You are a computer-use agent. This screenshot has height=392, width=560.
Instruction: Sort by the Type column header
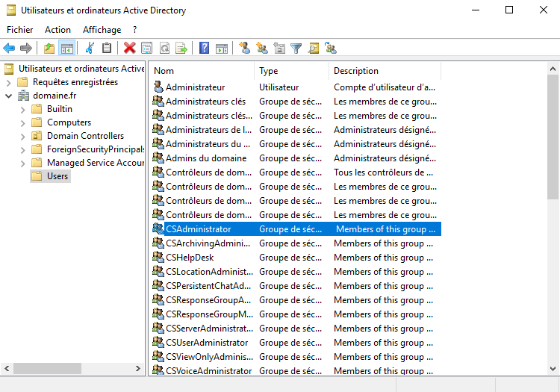click(291, 71)
